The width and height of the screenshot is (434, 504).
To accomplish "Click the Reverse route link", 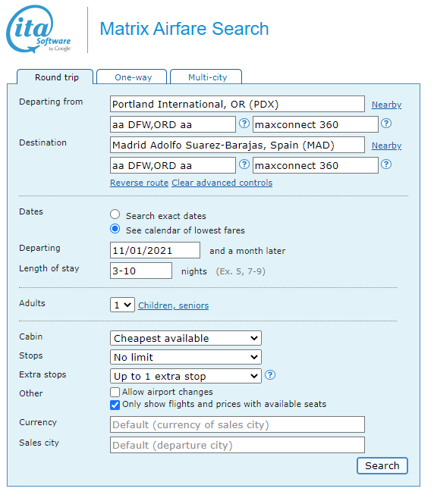I will 139,183.
